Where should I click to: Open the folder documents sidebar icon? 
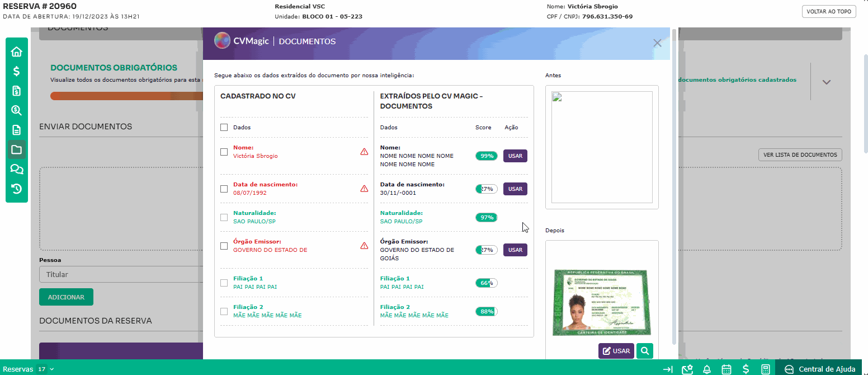click(17, 149)
